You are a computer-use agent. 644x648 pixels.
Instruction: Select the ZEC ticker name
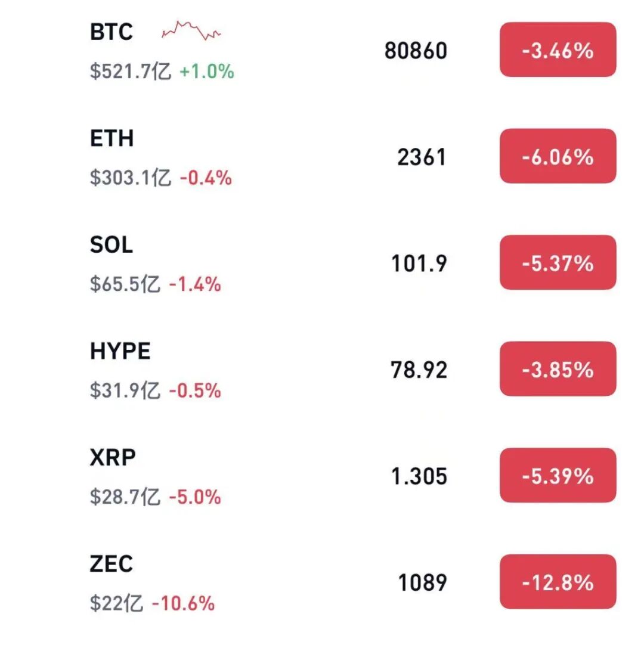111,564
